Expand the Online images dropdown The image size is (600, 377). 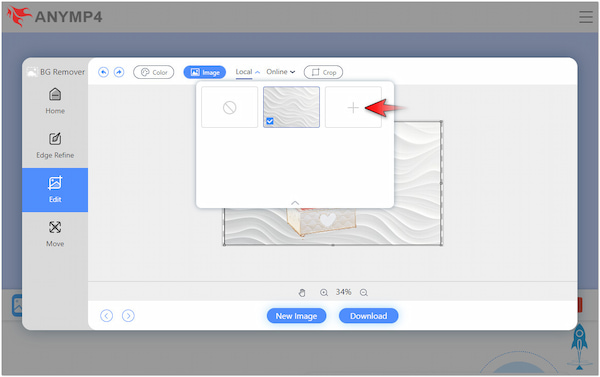[280, 72]
